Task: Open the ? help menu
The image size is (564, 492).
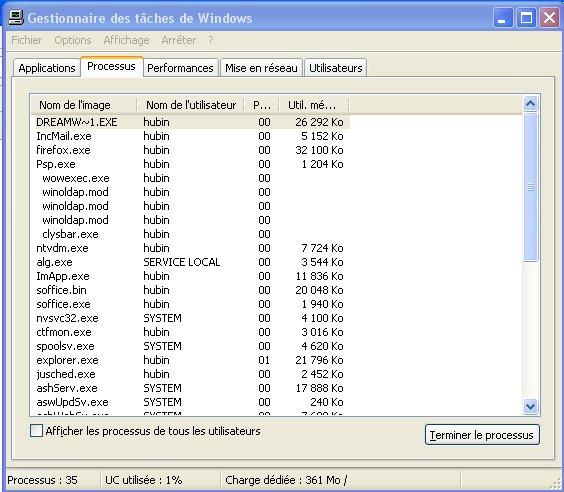Action: [211, 40]
